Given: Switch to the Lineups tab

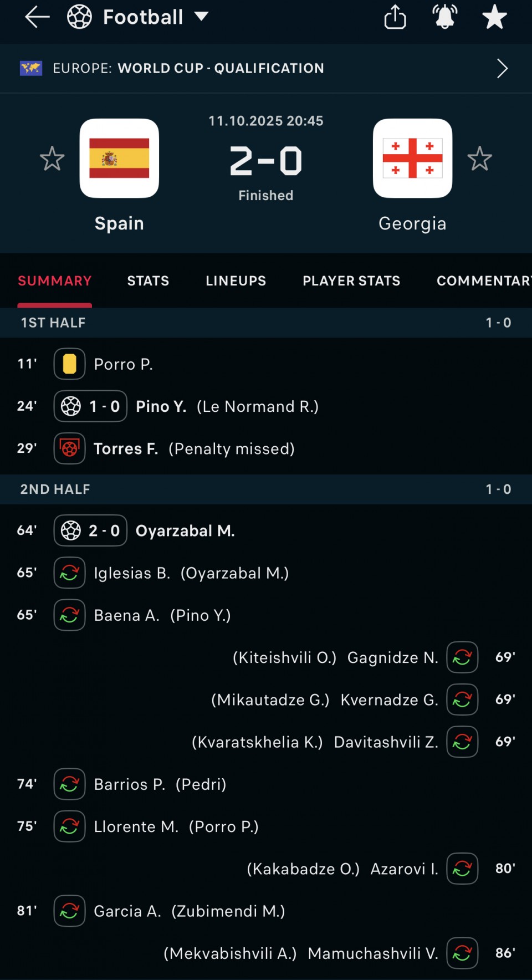Looking at the screenshot, I should pos(236,281).
